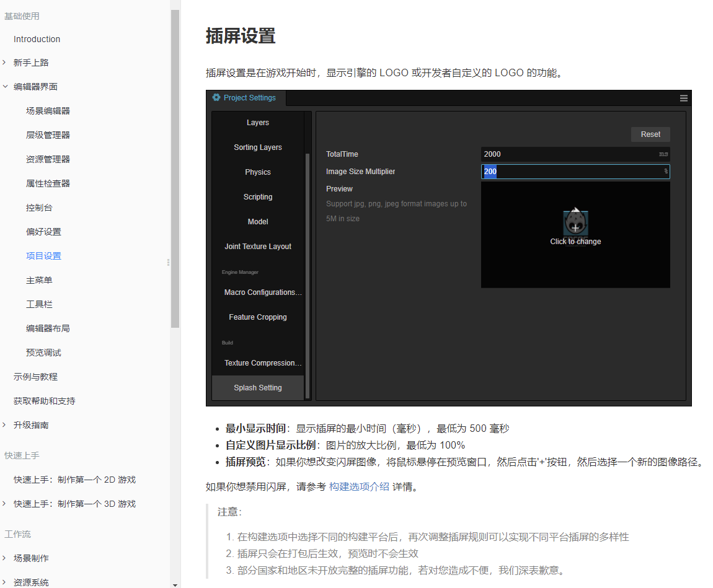This screenshot has height=588, width=713.
Task: Expand the 升级指南 sidebar section
Action: [4, 425]
